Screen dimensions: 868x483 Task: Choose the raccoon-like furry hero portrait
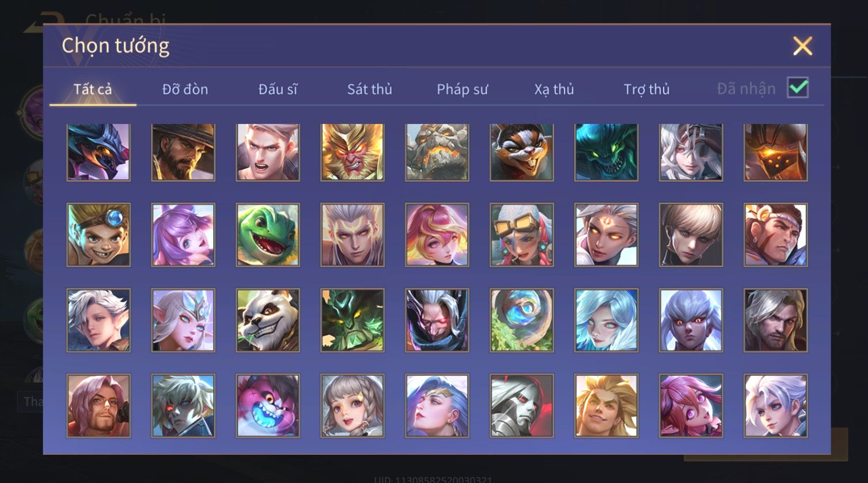(522, 152)
